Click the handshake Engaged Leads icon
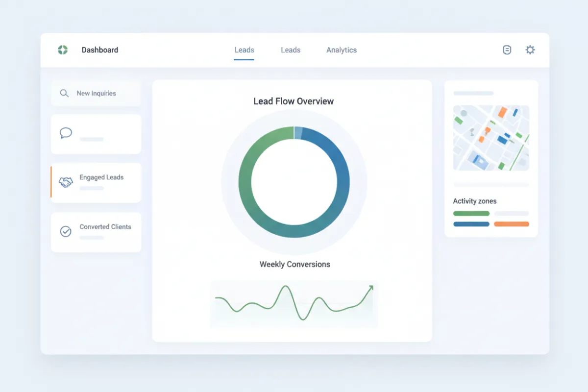The width and height of the screenshot is (588, 392). click(x=66, y=182)
